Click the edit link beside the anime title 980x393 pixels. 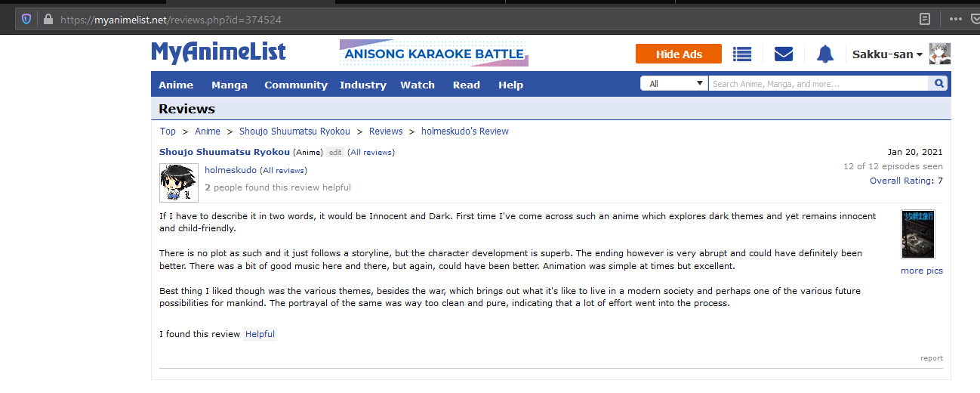335,153
